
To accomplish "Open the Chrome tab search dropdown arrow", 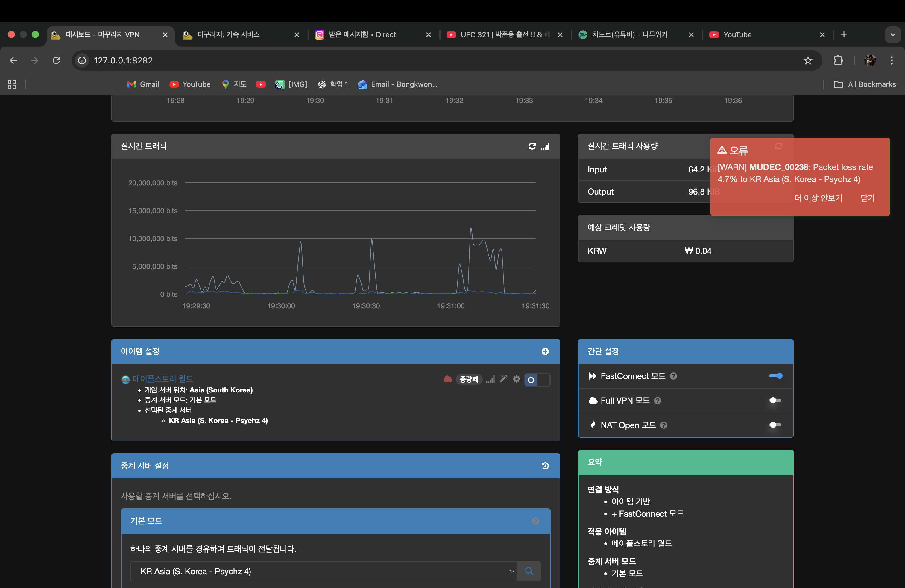I will [892, 35].
